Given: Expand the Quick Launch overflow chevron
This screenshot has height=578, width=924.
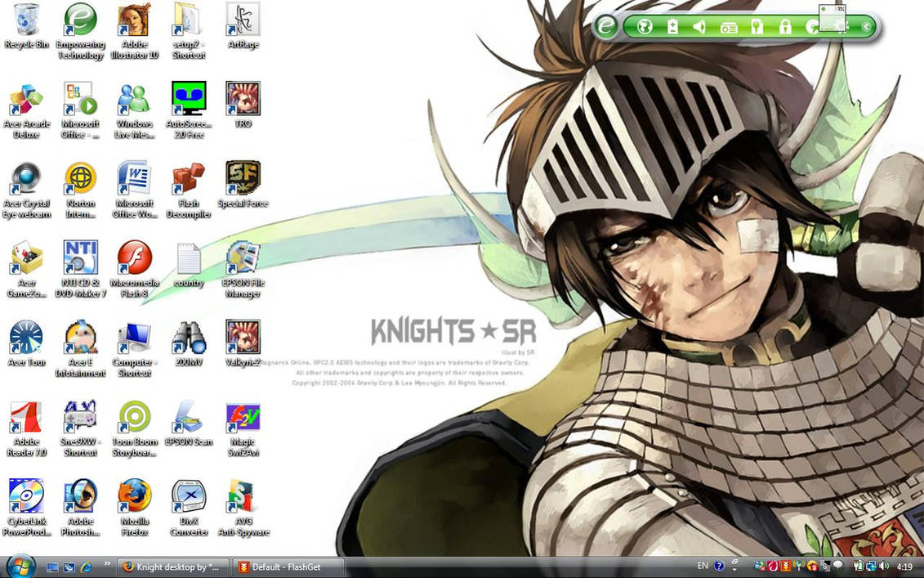Looking at the screenshot, I should click(x=107, y=564).
